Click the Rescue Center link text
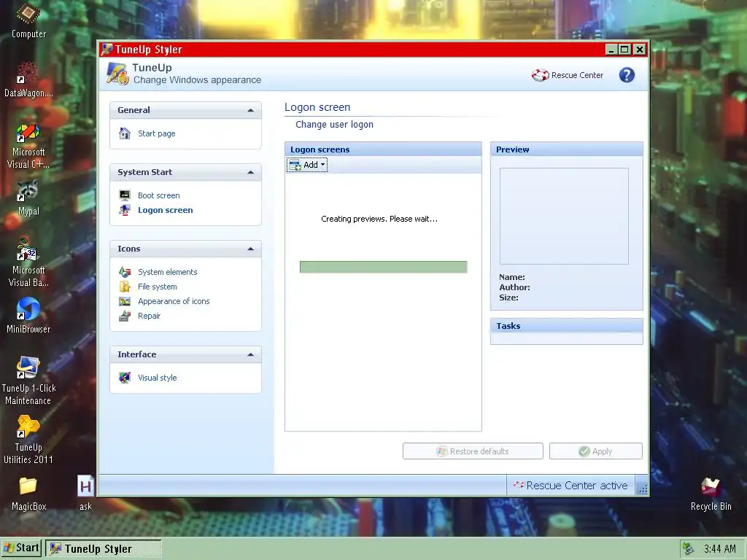This screenshot has height=560, width=747. pyautogui.click(x=578, y=75)
